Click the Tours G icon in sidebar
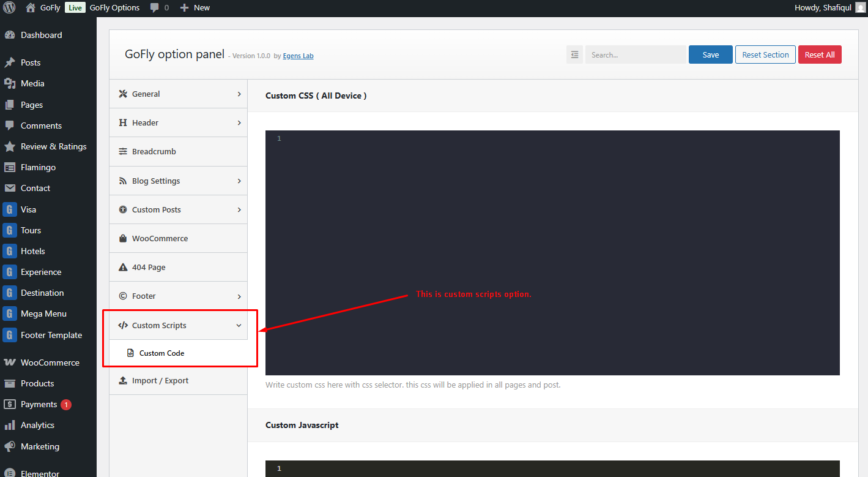 point(10,230)
